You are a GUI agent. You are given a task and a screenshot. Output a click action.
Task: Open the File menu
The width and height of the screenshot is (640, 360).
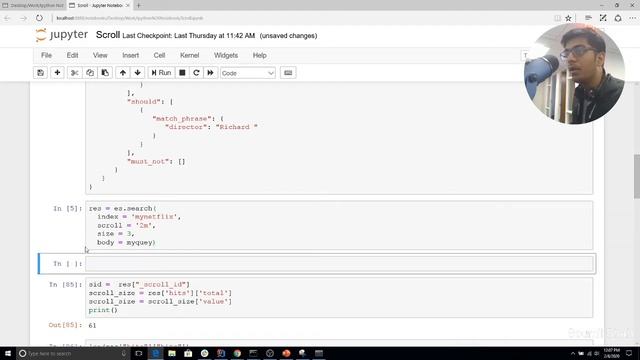(x=47, y=55)
